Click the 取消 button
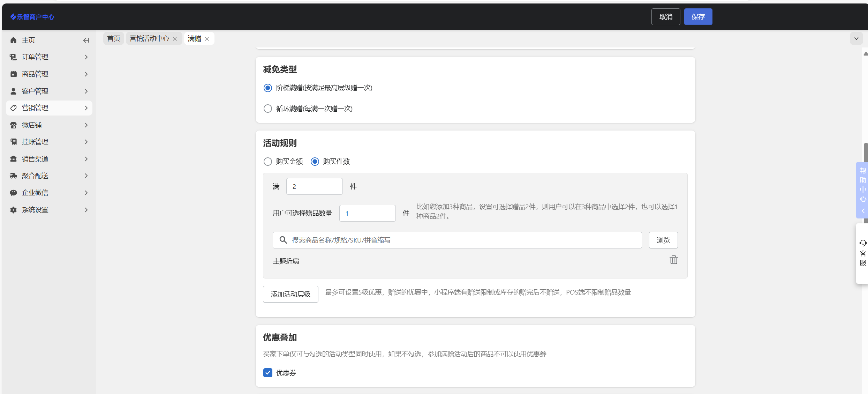The image size is (868, 394). [x=666, y=17]
